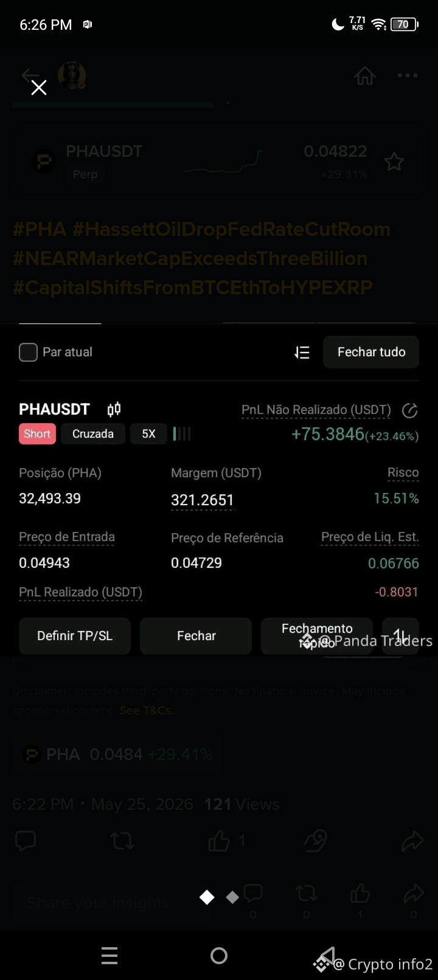Image resolution: width=438 pixels, height=980 pixels.
Task: Tap the share icon next to PnL Não Realizado
Action: point(410,411)
